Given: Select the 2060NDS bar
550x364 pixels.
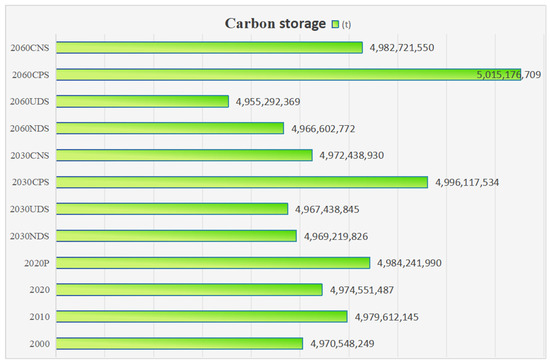Looking at the screenshot, I should 170,128.
